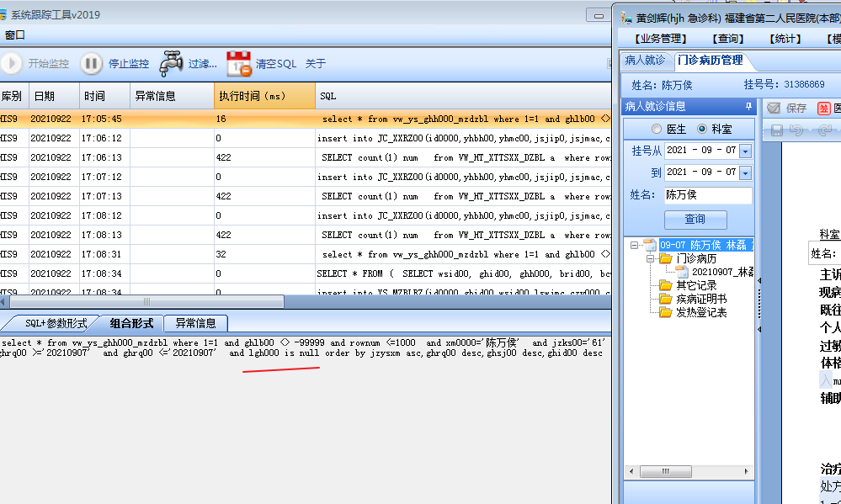Sort by the 执行时间 (ms) column header

pos(264,96)
